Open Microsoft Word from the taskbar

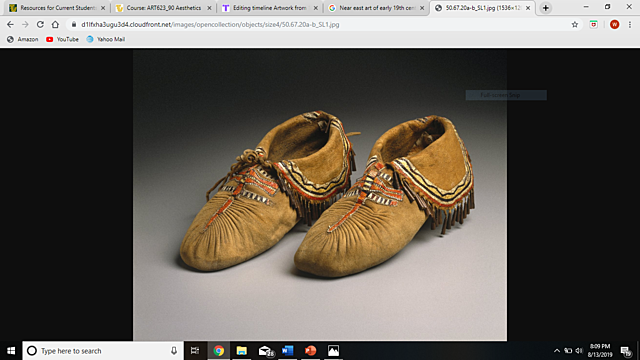pyautogui.click(x=288, y=351)
